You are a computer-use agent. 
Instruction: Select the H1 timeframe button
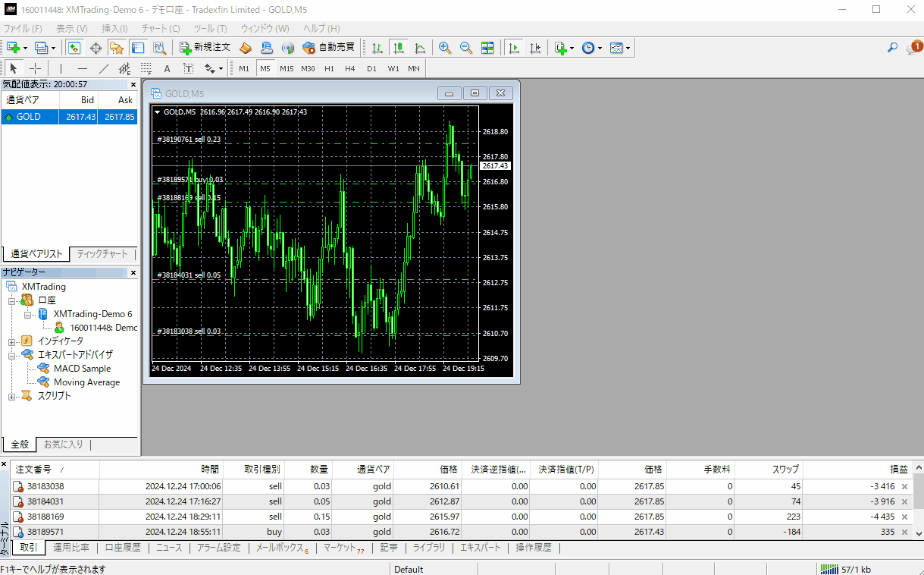(x=329, y=68)
